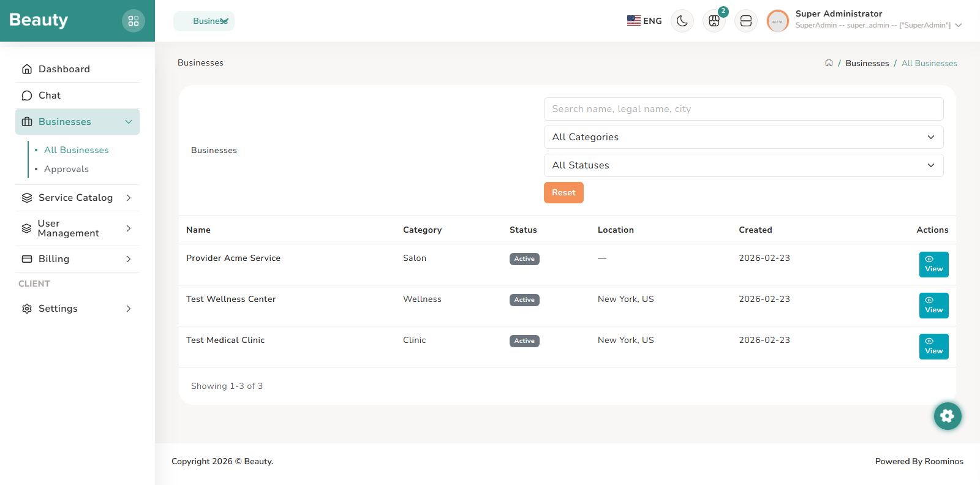Toggle the sidebar grid icon beside Beauty
Image resolution: width=980 pixels, height=485 pixels.
coord(134,21)
